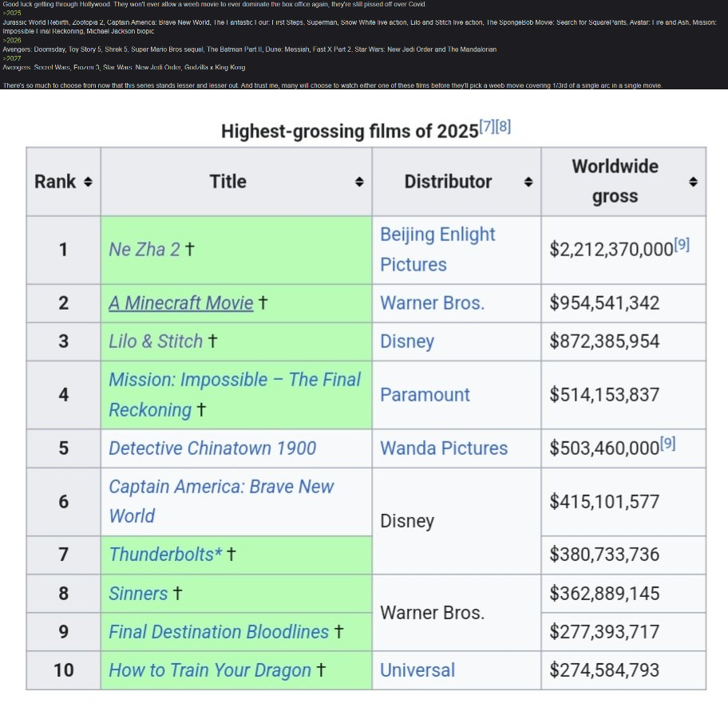Click the Worldwide gross column header
The height and width of the screenshot is (719, 728).
click(623, 181)
